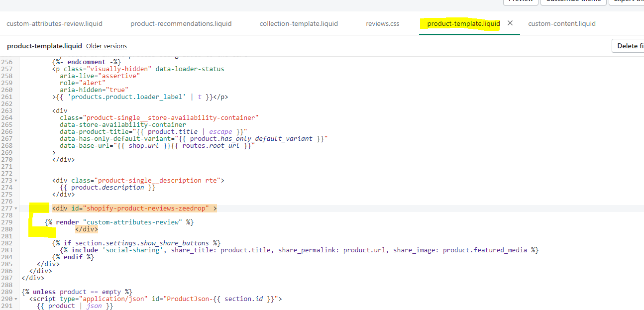The height and width of the screenshot is (310, 644).
Task: Open the Older versions link
Action: pos(107,46)
